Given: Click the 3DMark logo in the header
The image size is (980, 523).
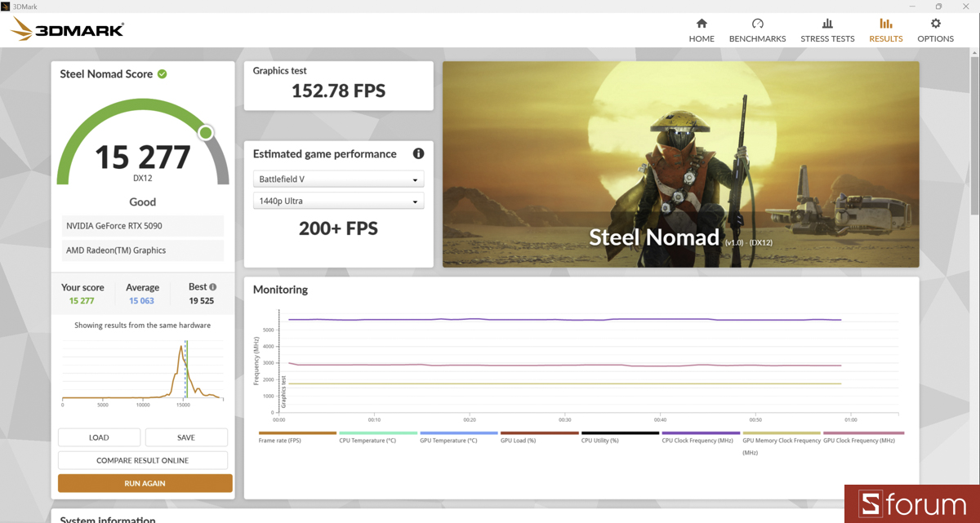Looking at the screenshot, I should pos(67,30).
